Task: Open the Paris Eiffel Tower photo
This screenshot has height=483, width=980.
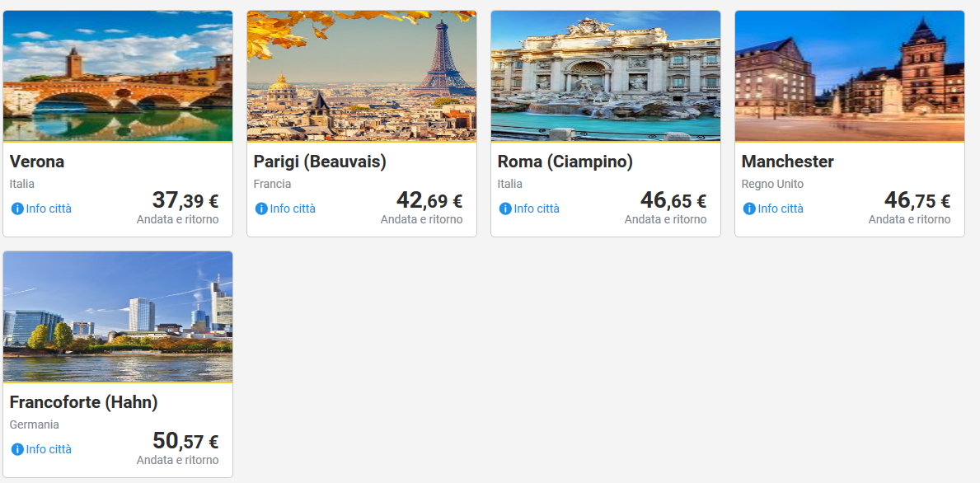Action: pos(362,76)
